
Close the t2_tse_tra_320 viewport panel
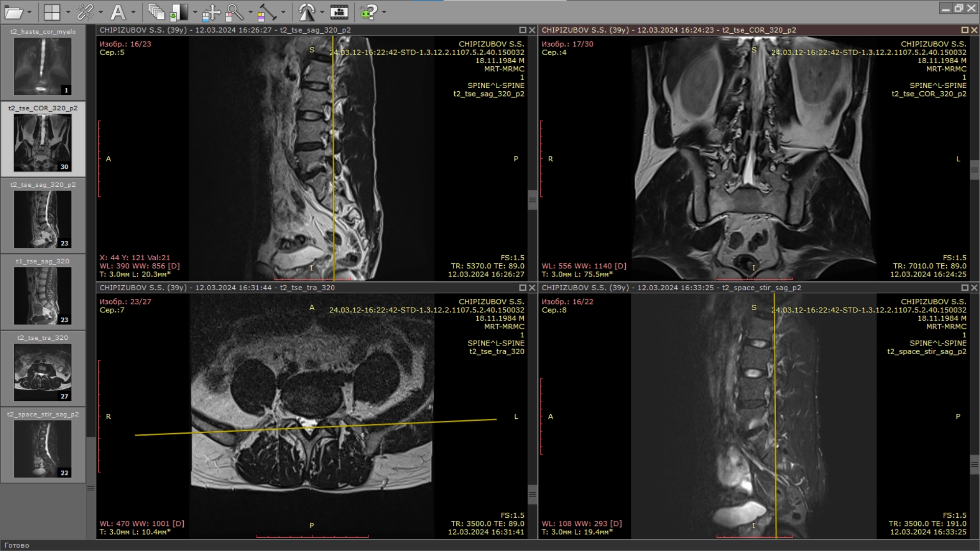pos(532,288)
